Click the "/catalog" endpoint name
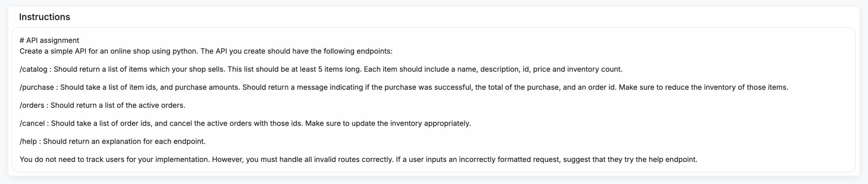 [33, 69]
